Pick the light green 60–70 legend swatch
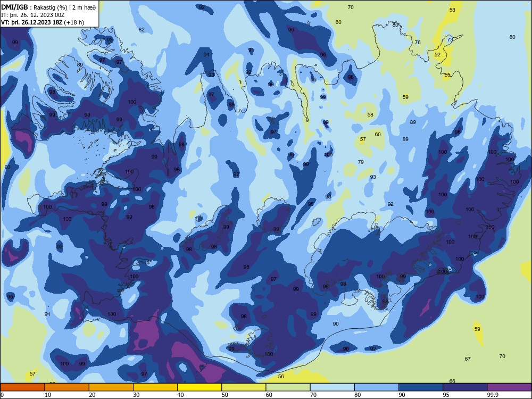This screenshot has width=532, height=399. coord(288,387)
